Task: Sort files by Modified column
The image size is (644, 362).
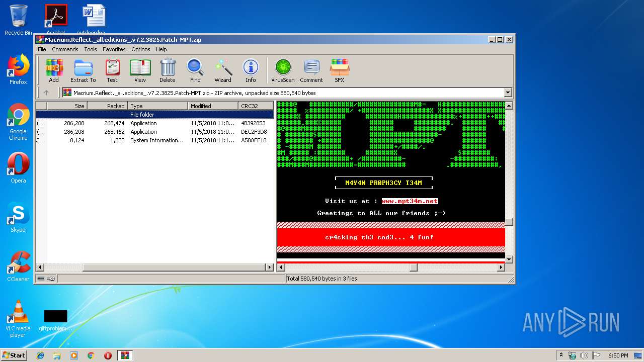Action: (213, 106)
